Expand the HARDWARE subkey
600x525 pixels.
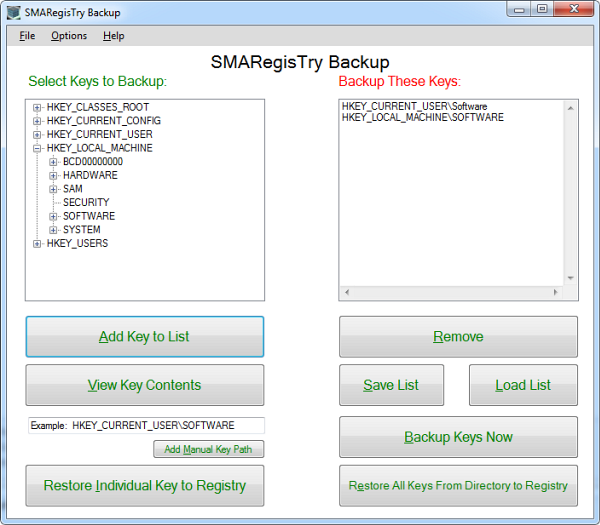[53, 176]
